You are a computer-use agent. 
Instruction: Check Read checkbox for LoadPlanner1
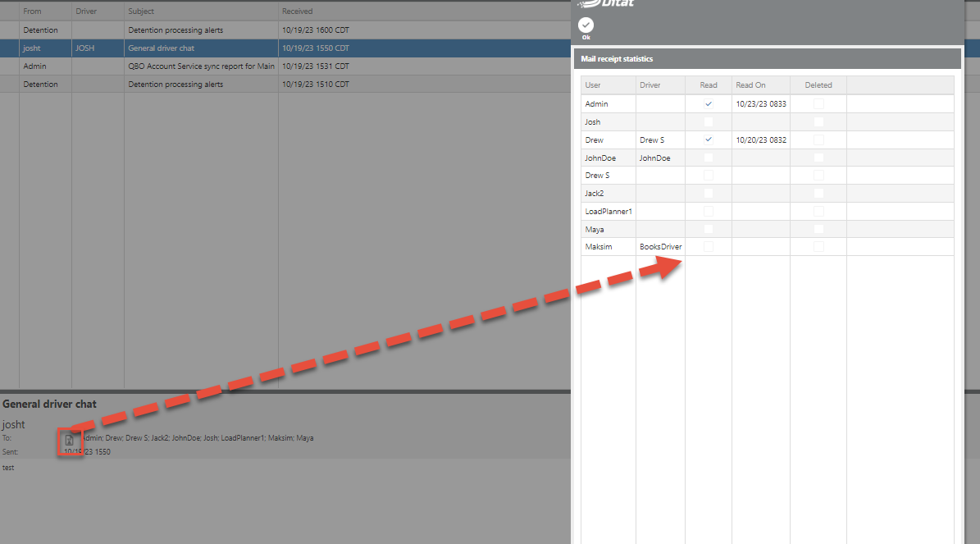coord(709,212)
